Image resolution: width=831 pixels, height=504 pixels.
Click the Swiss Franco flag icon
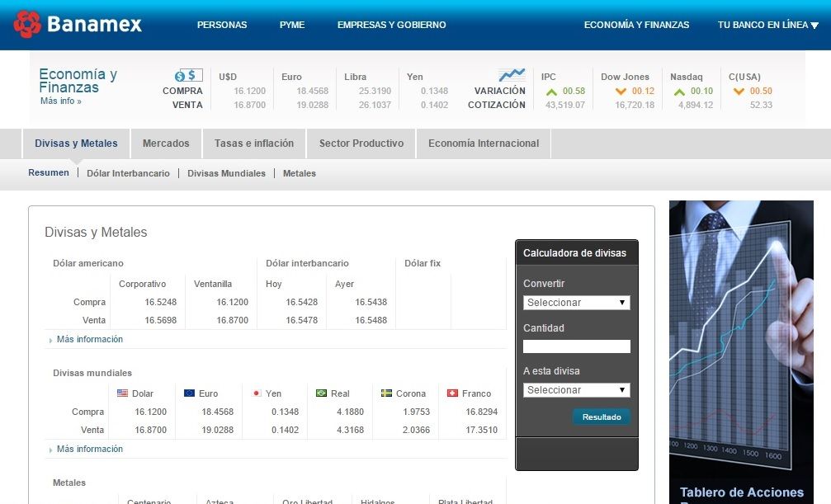(x=452, y=393)
